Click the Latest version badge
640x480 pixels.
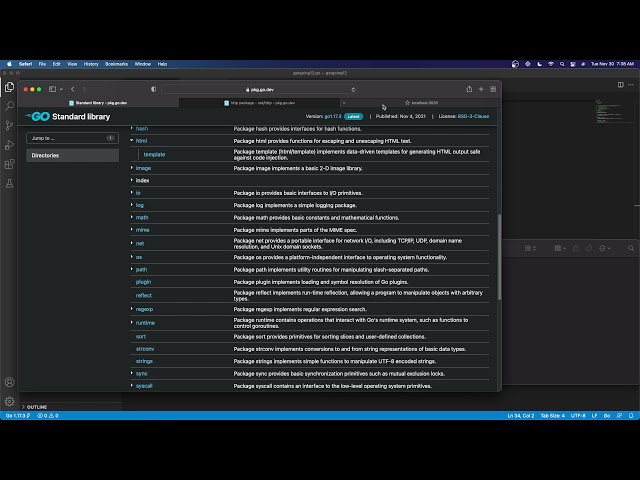tap(353, 116)
